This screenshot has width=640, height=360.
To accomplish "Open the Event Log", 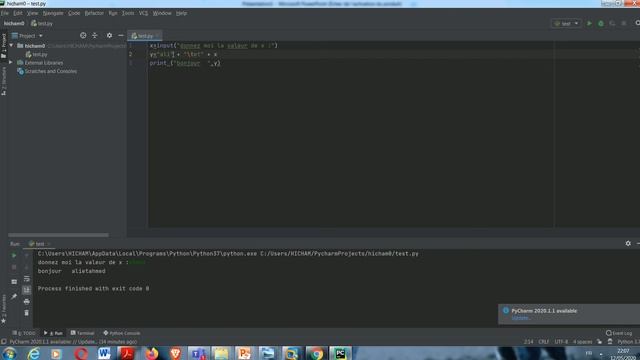I will [x=619, y=333].
